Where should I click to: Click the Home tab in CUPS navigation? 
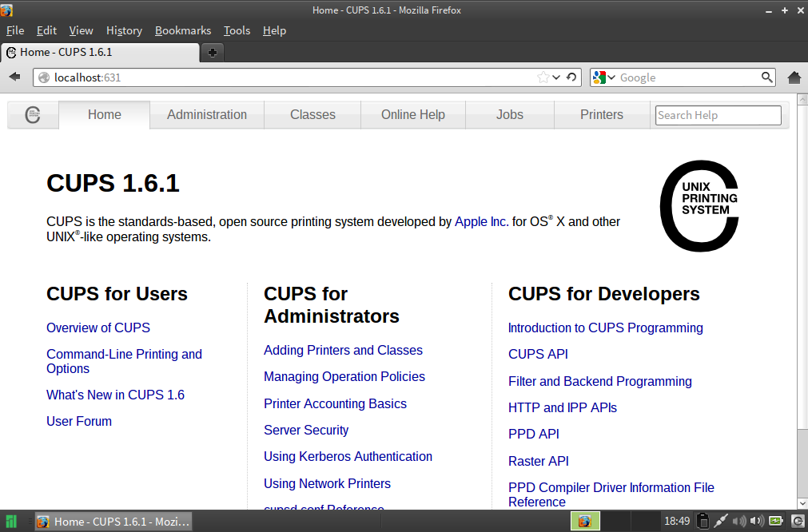(x=104, y=114)
